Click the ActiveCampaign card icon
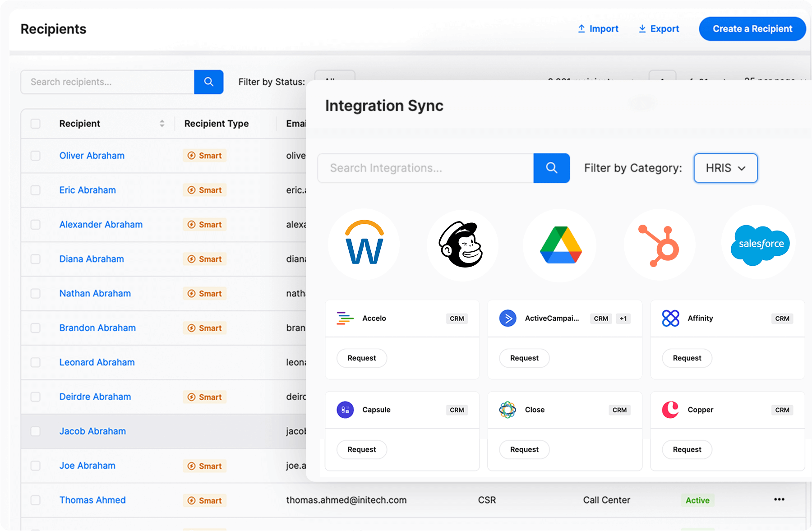Image resolution: width=812 pixels, height=531 pixels. tap(508, 319)
